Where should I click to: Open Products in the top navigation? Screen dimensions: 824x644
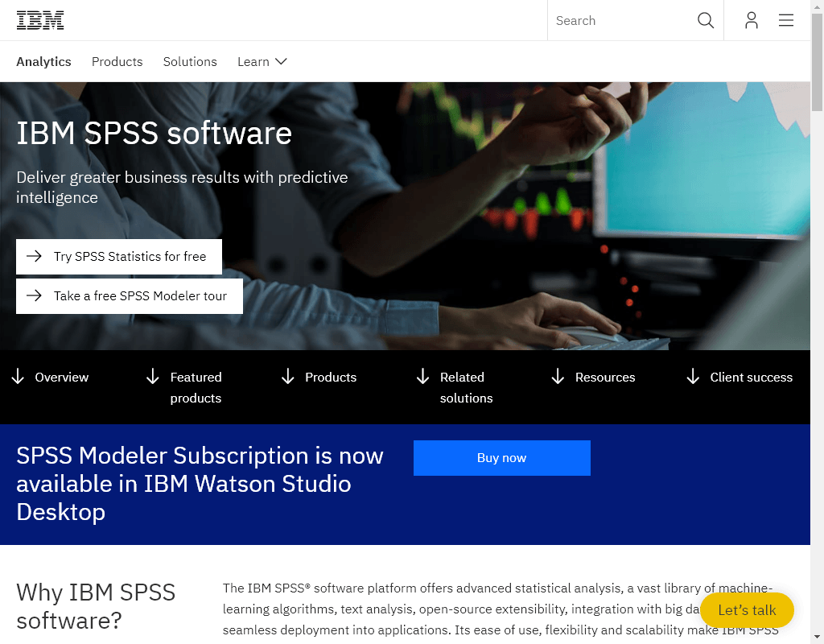[x=117, y=61]
